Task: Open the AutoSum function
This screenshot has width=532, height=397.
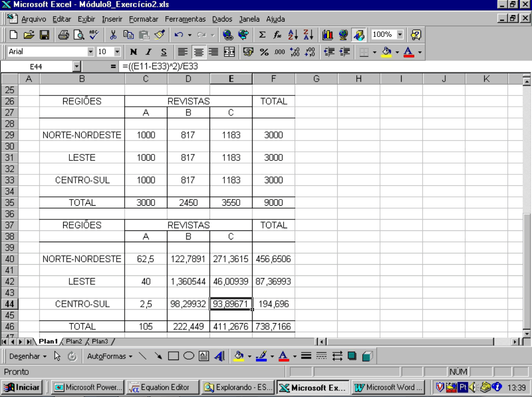Action: click(x=262, y=35)
